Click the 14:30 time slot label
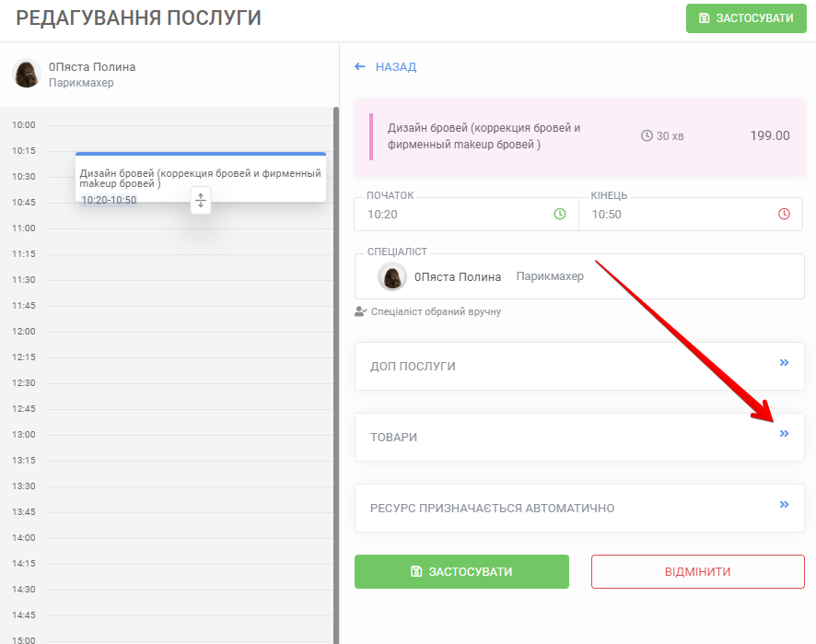 point(24,590)
